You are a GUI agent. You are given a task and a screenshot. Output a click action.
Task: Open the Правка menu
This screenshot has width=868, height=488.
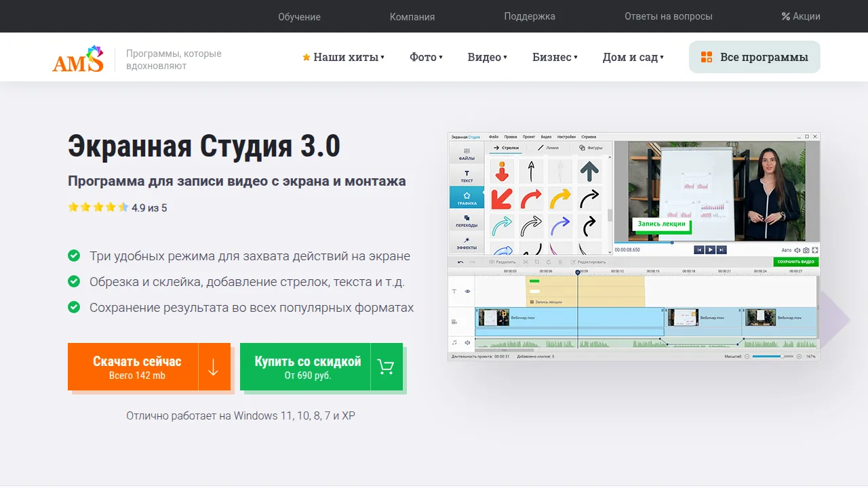[511, 137]
